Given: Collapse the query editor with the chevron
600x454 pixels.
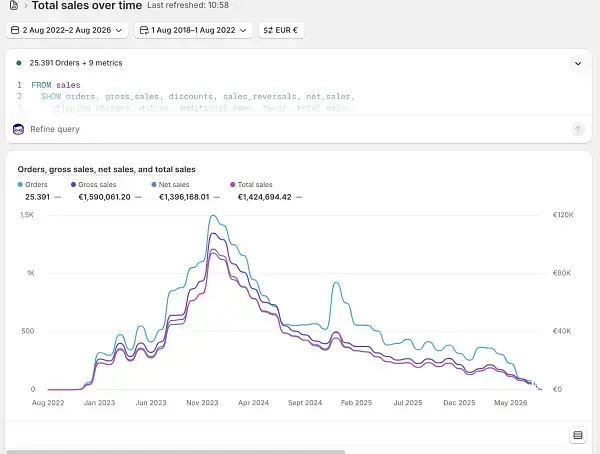Looking at the screenshot, I should (x=578, y=63).
